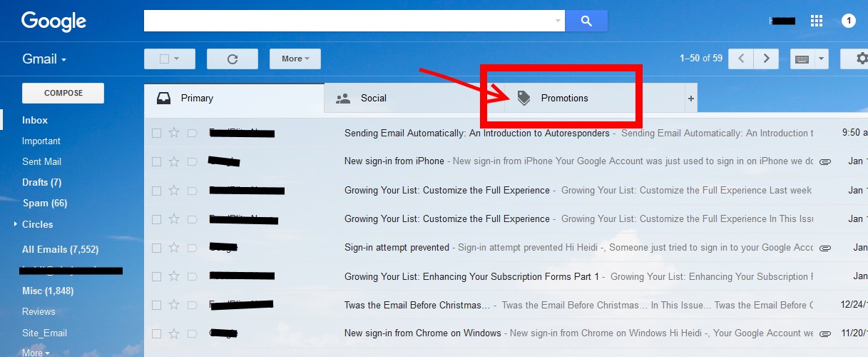868x357 pixels.
Task: Refresh the inbox with reload button
Action: [232, 59]
